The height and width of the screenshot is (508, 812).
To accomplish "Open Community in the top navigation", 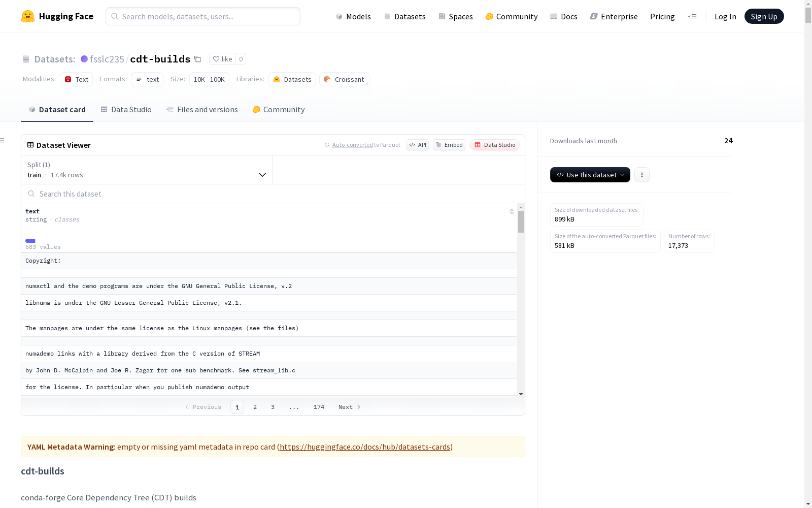I will (511, 16).
